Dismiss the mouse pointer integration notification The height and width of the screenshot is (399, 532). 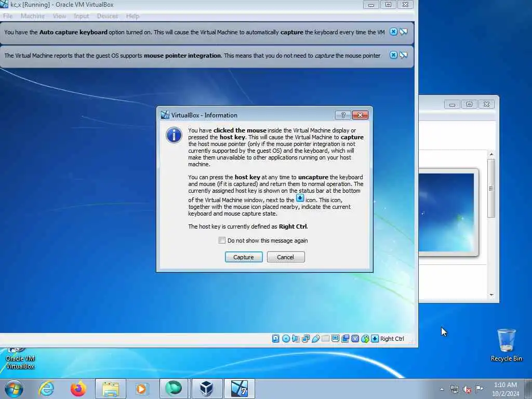[393, 55]
